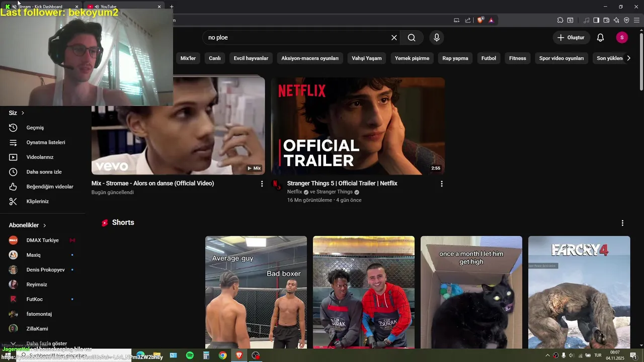Select Mix'ler filter chip
644x362 pixels.
point(188,58)
